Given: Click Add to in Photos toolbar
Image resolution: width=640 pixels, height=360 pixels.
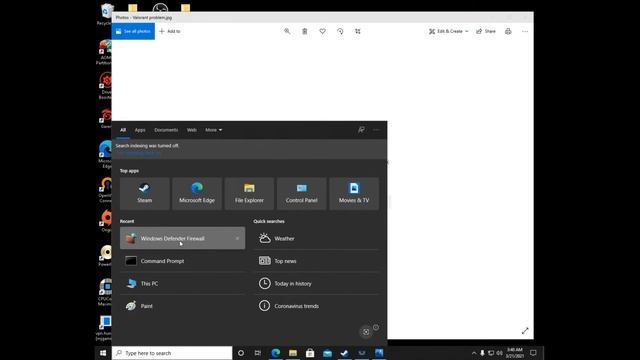Looking at the screenshot, I should tap(170, 31).
